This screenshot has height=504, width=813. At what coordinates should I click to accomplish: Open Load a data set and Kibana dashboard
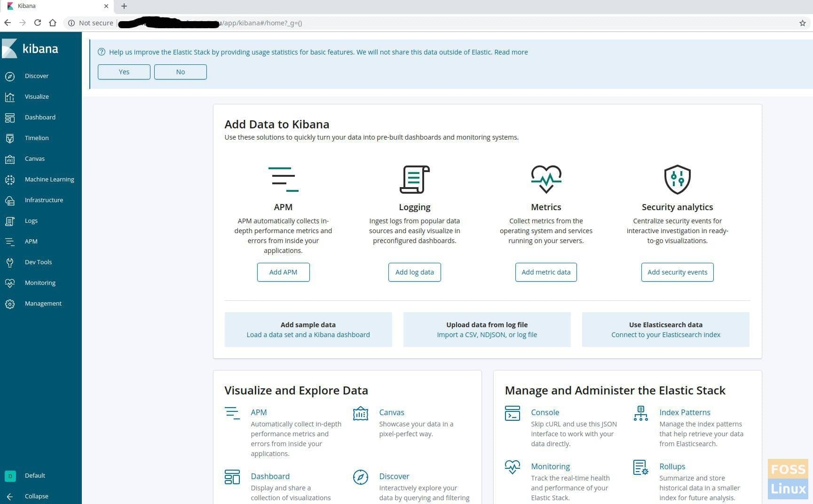(308, 335)
